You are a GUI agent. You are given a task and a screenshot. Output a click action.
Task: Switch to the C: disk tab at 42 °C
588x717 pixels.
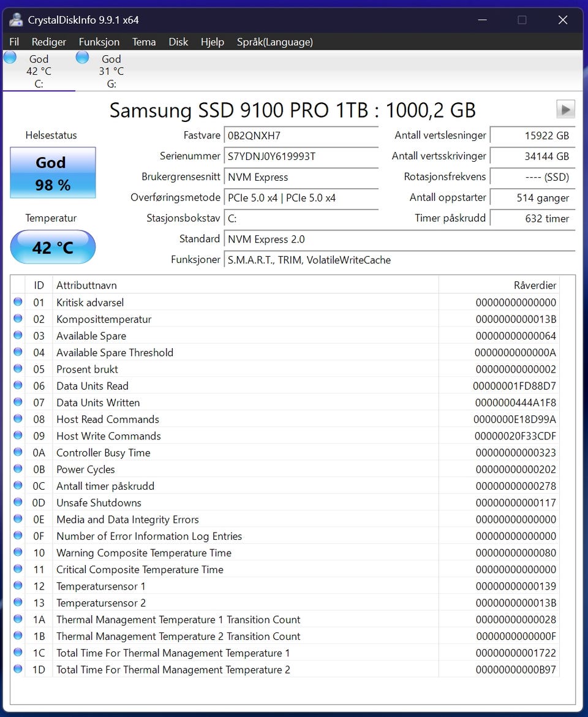pyautogui.click(x=39, y=71)
